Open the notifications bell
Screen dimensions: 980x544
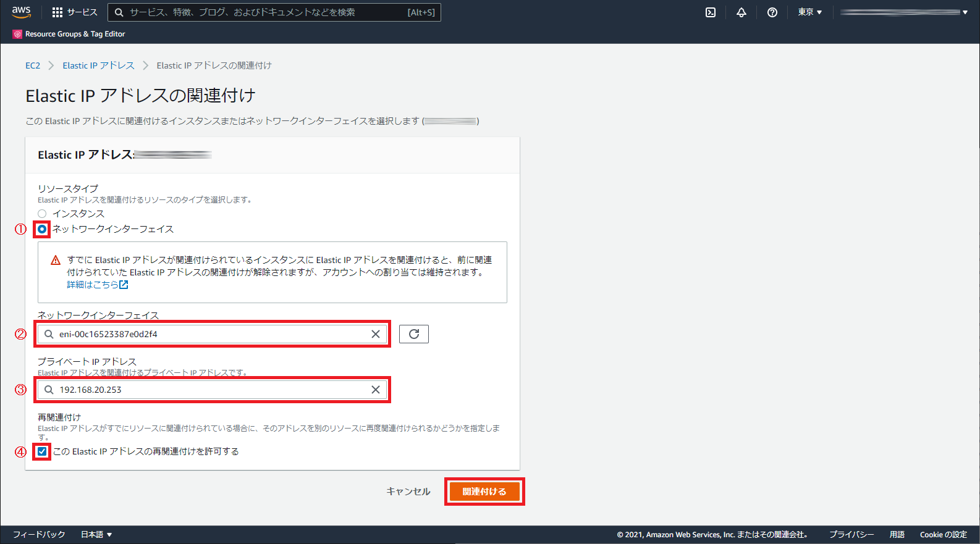tap(741, 12)
